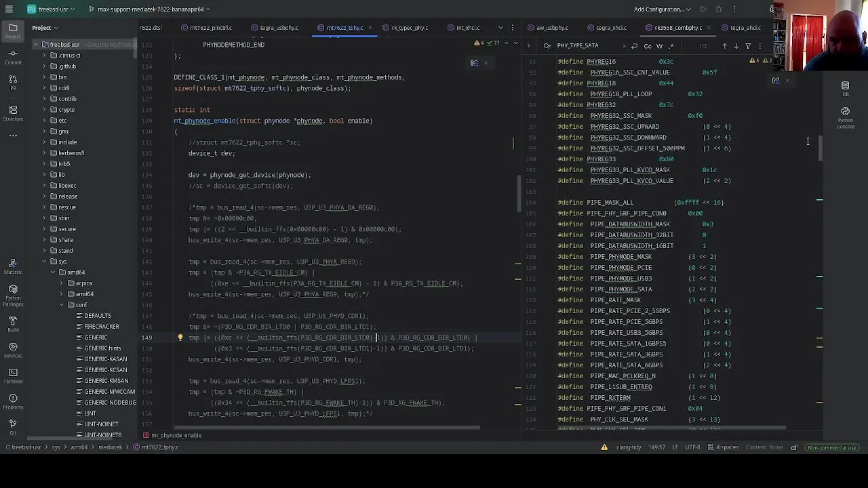
Task: Click the LF line separator indicator
Action: [675, 447]
